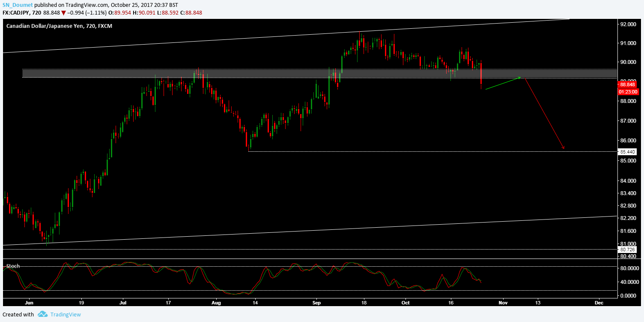
Task: Click the 19 date label on time axis
Action: [x=81, y=303]
